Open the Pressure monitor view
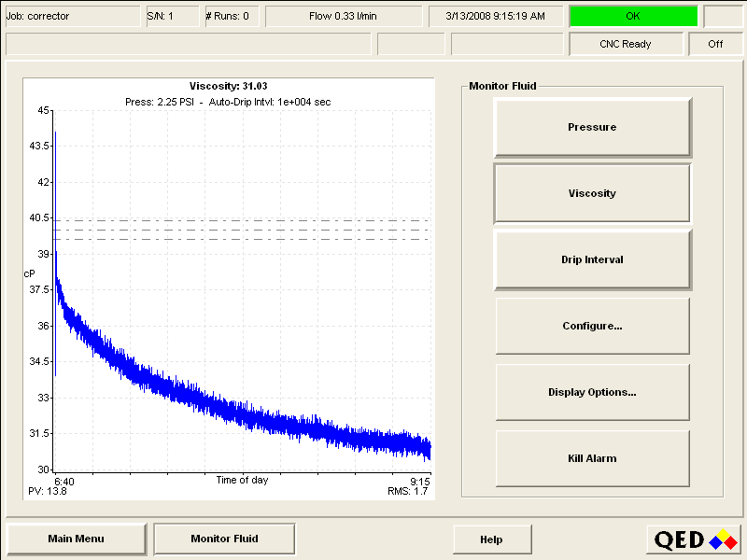 point(592,127)
